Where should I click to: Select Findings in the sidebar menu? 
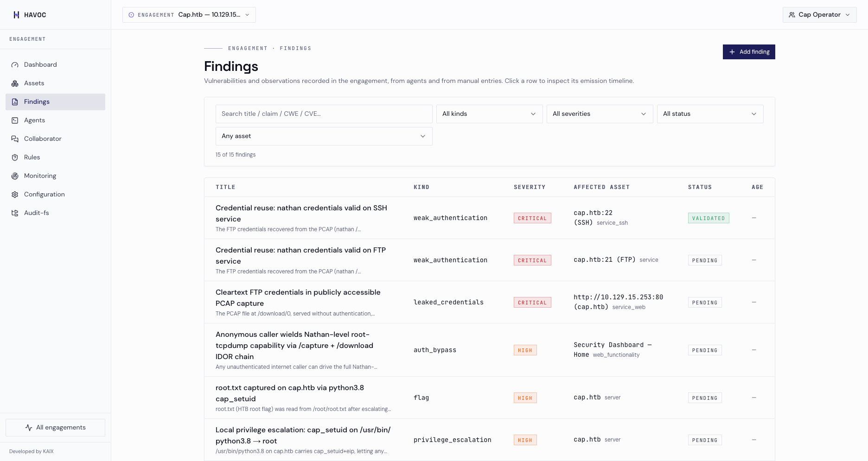tap(55, 102)
